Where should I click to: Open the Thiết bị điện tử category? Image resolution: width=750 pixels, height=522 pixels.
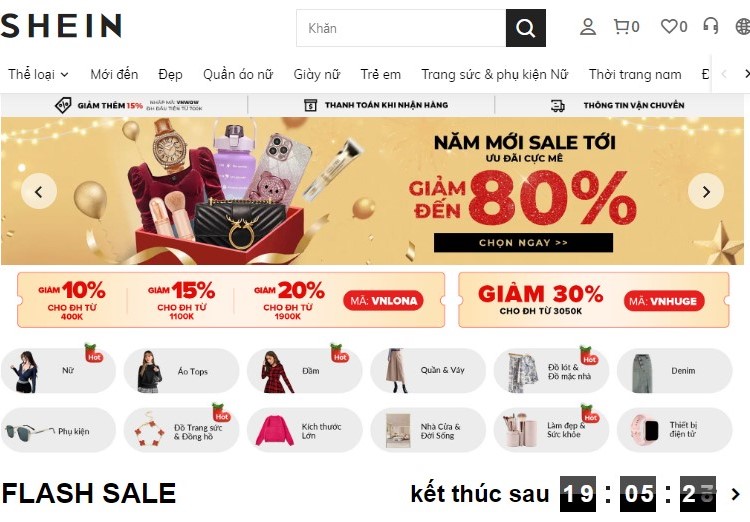(x=674, y=430)
